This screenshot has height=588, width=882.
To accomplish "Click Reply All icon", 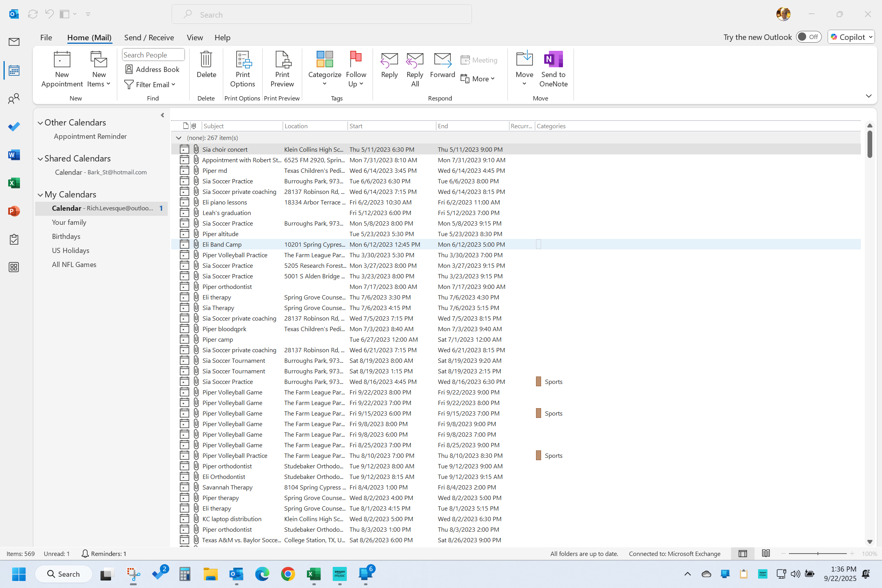I will [x=414, y=60].
